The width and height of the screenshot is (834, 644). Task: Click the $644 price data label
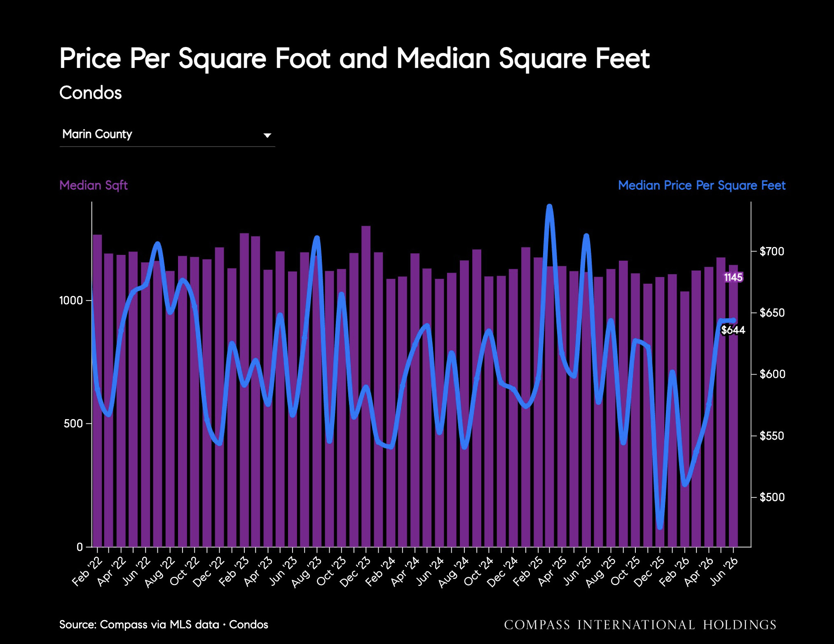click(733, 330)
